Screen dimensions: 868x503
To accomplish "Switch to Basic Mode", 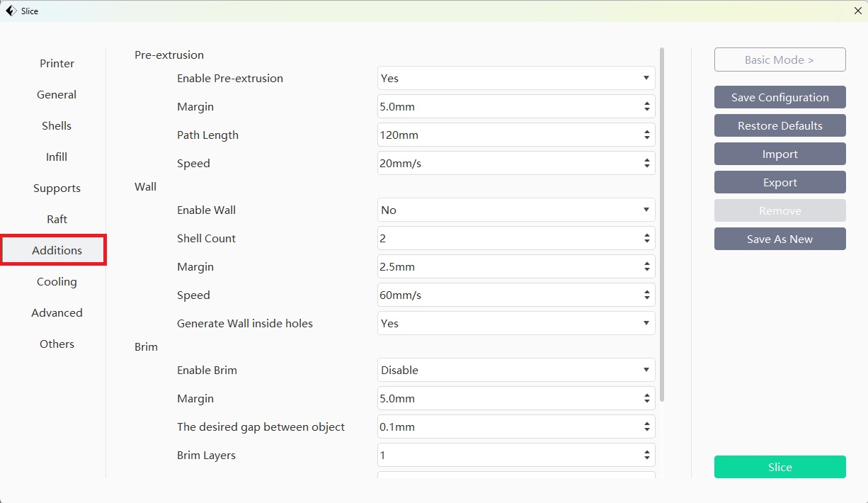I will (x=780, y=60).
